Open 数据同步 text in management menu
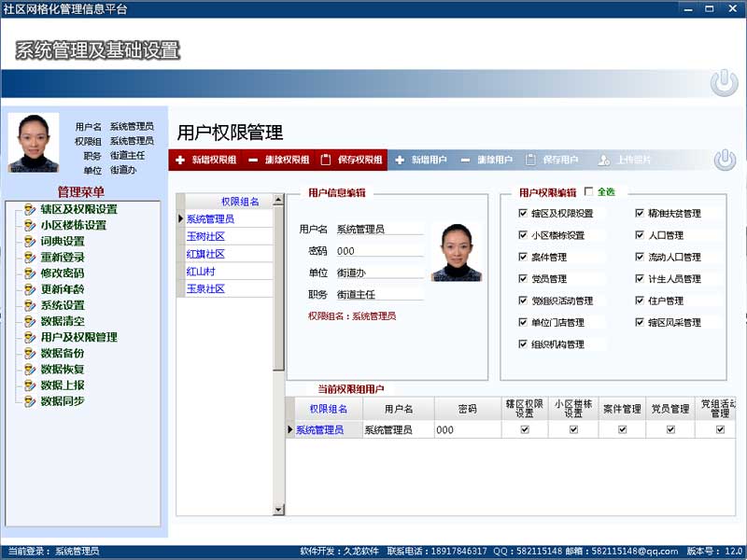The height and width of the screenshot is (560, 747). pyautogui.click(x=63, y=401)
